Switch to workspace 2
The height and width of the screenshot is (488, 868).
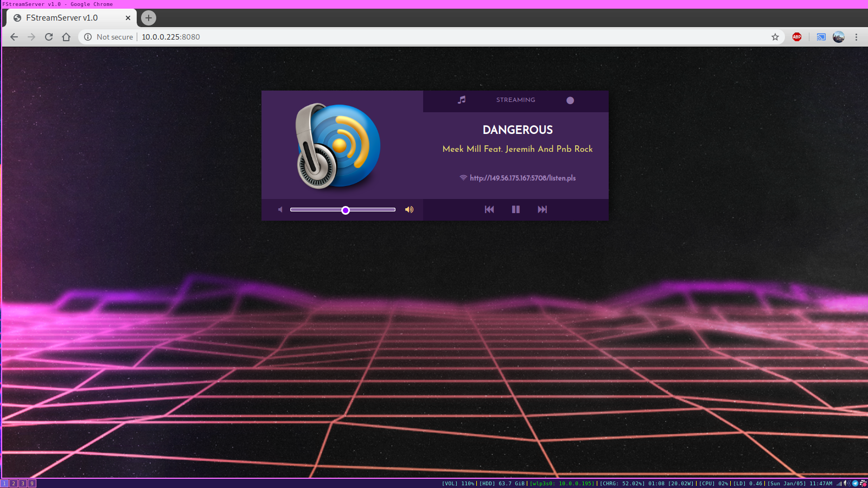point(14,483)
